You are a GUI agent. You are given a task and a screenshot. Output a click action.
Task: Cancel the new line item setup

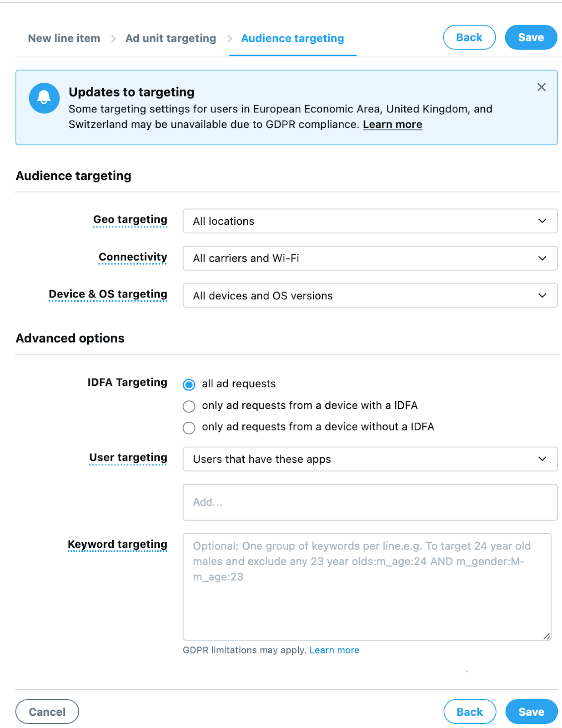(47, 711)
